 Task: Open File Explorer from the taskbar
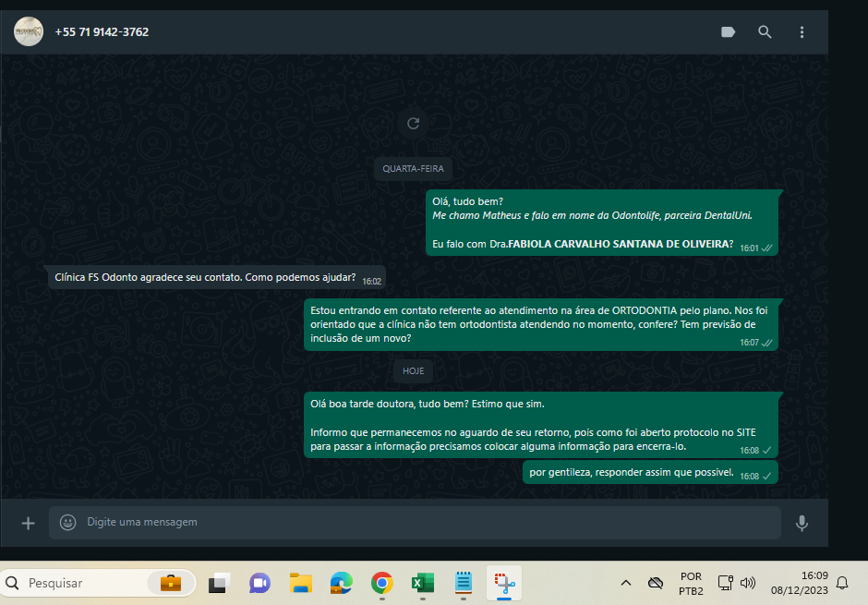(301, 583)
